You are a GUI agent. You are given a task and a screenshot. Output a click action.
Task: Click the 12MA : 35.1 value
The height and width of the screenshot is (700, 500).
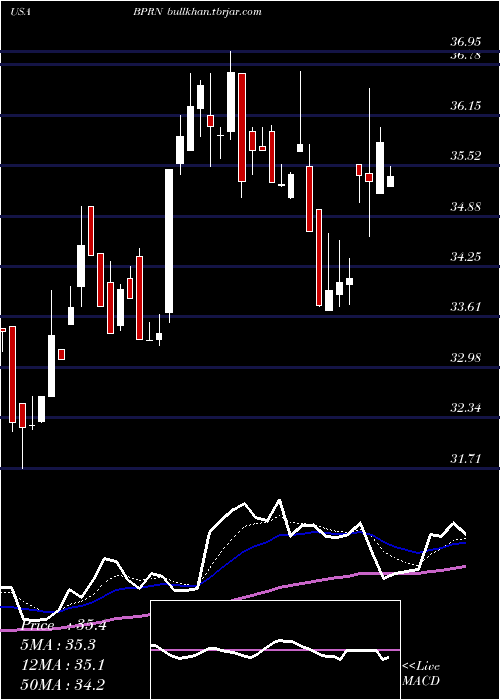(64, 665)
